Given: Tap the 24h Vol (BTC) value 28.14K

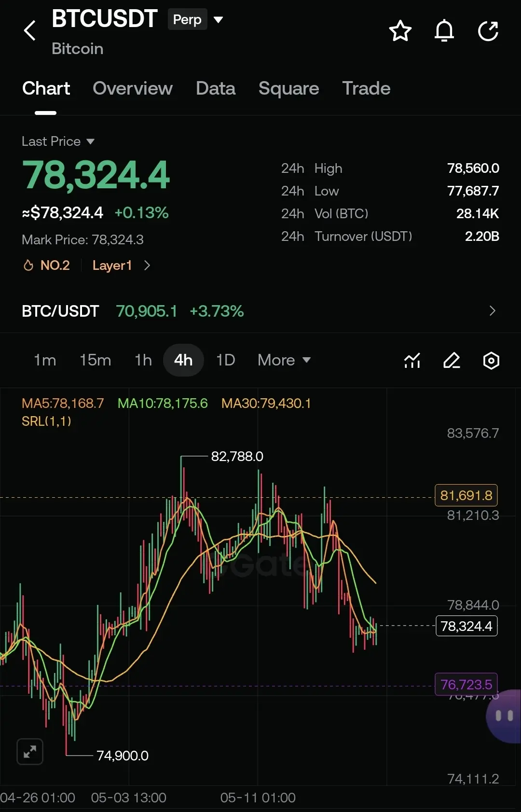Looking at the screenshot, I should pyautogui.click(x=478, y=213).
